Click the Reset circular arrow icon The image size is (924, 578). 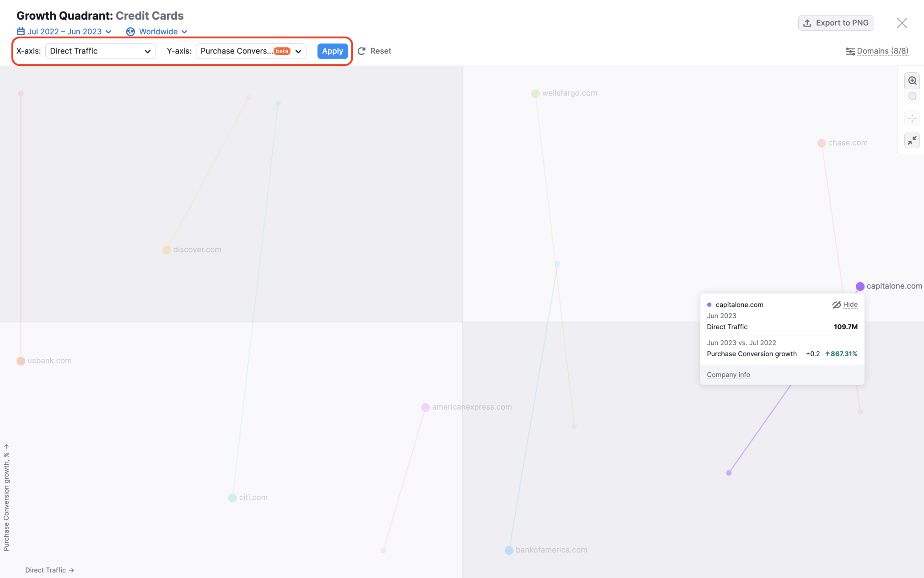(x=361, y=51)
